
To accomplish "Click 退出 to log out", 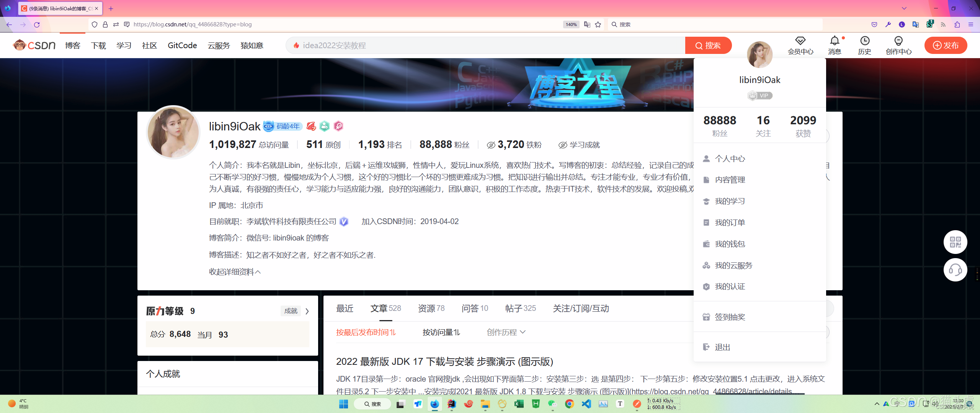I will click(722, 347).
